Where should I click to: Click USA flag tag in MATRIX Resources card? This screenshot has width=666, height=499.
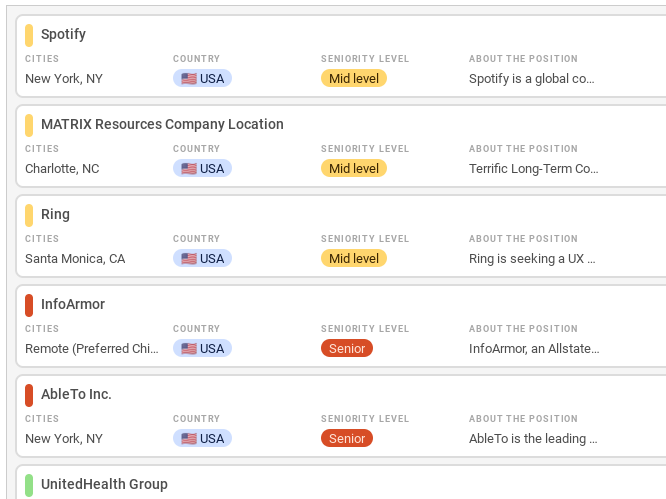(x=202, y=169)
